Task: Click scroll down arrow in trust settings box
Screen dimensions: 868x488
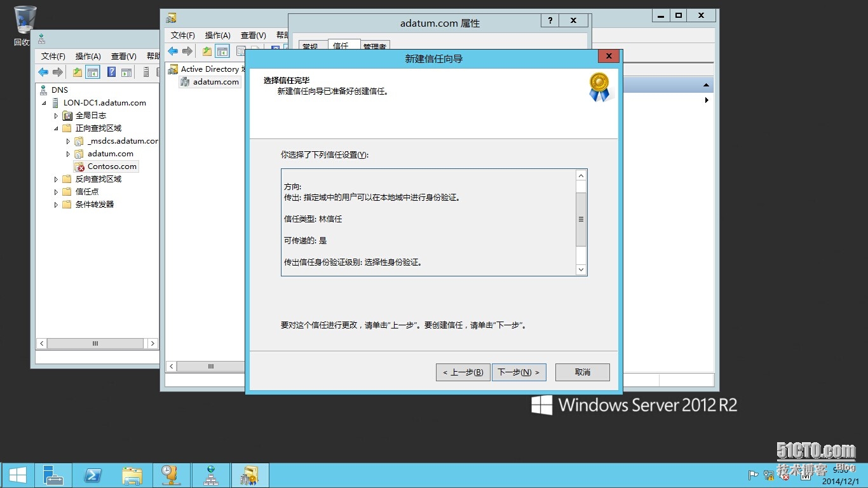Action: 581,269
